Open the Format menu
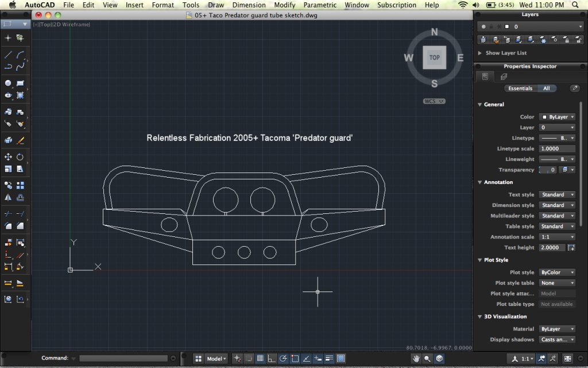Viewport: 588px width, 368px height. point(163,5)
